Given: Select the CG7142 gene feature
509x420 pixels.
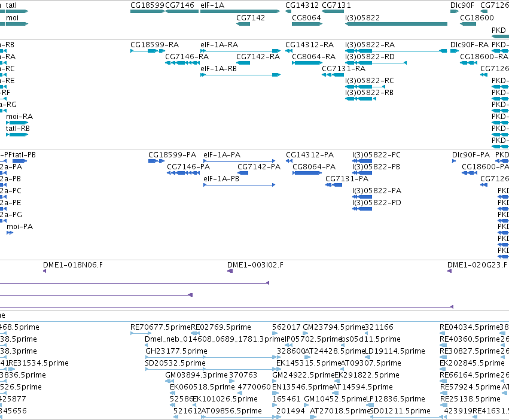Looking at the screenshot, I should [x=243, y=24].
